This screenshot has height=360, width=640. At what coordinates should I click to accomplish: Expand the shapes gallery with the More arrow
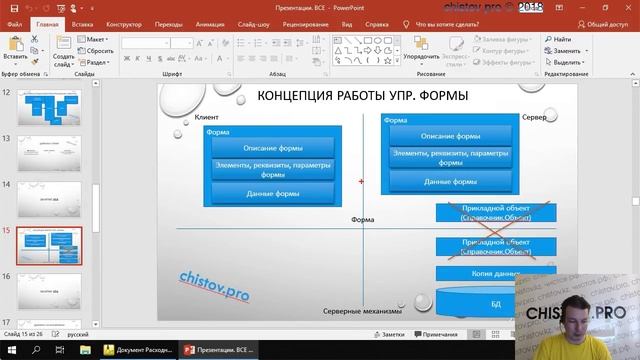point(397,60)
